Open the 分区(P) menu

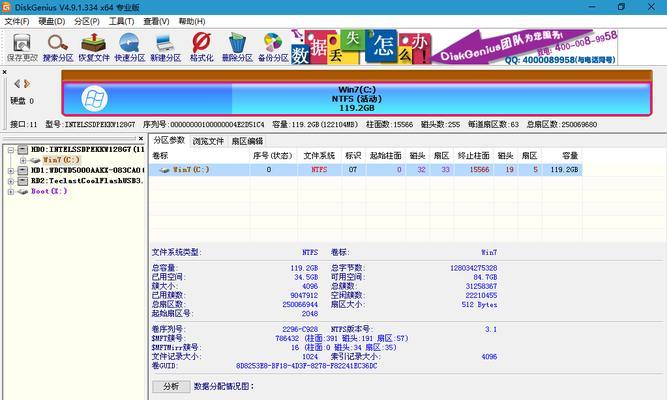pyautogui.click(x=87, y=21)
